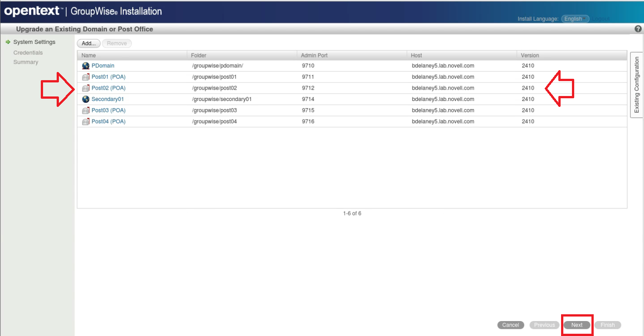Select the Post03 post office icon

tap(85, 110)
